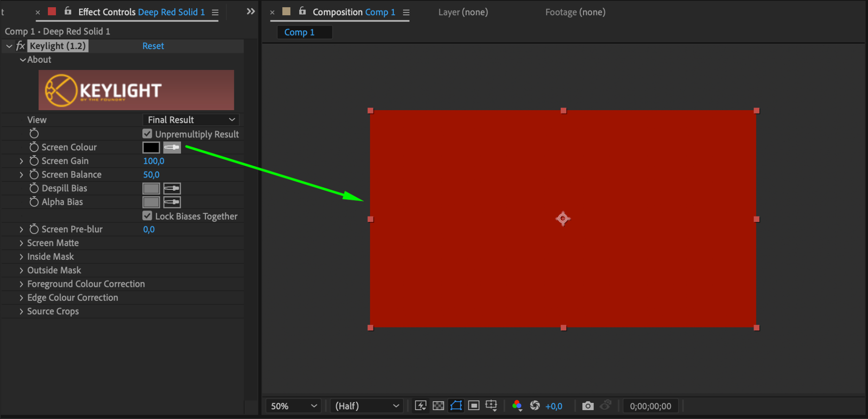
Task: Expand the Screen Matte group
Action: pyautogui.click(x=21, y=243)
